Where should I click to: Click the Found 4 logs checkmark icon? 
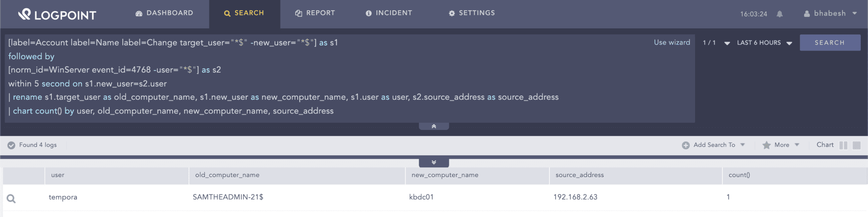(x=11, y=145)
